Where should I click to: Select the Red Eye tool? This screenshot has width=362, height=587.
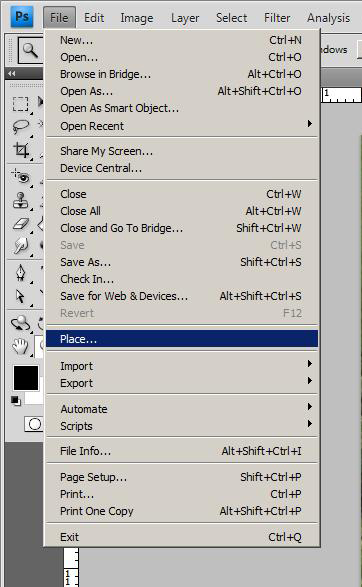point(21,176)
